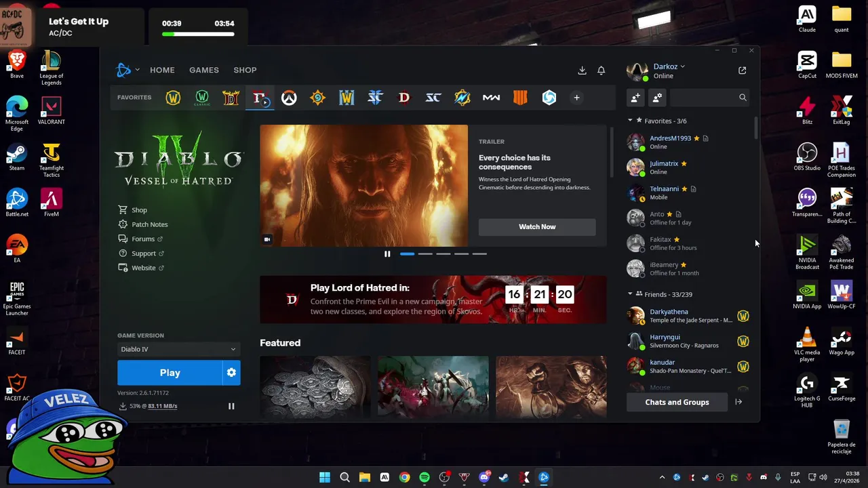
Task: Show hidden icons in system tray
Action: coord(663,477)
